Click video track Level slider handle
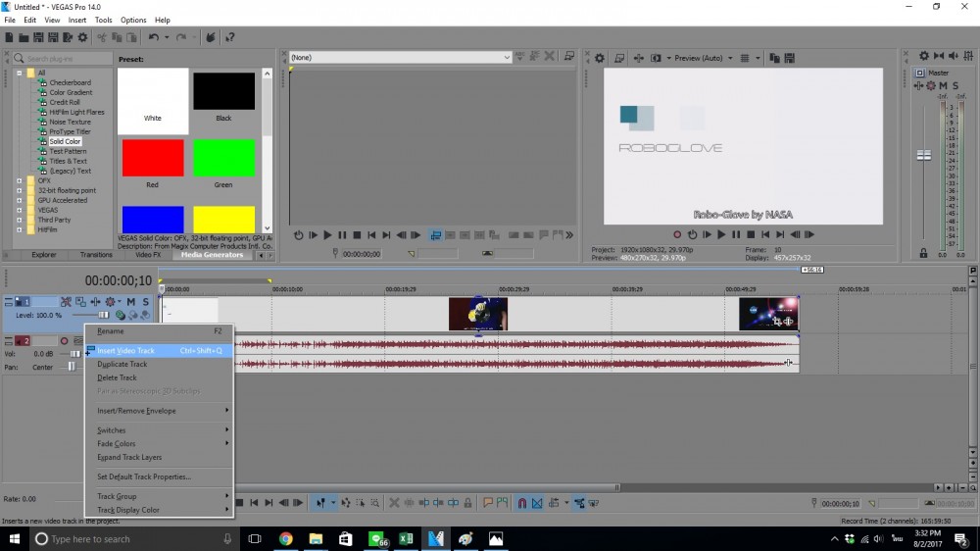 pyautogui.click(x=103, y=316)
